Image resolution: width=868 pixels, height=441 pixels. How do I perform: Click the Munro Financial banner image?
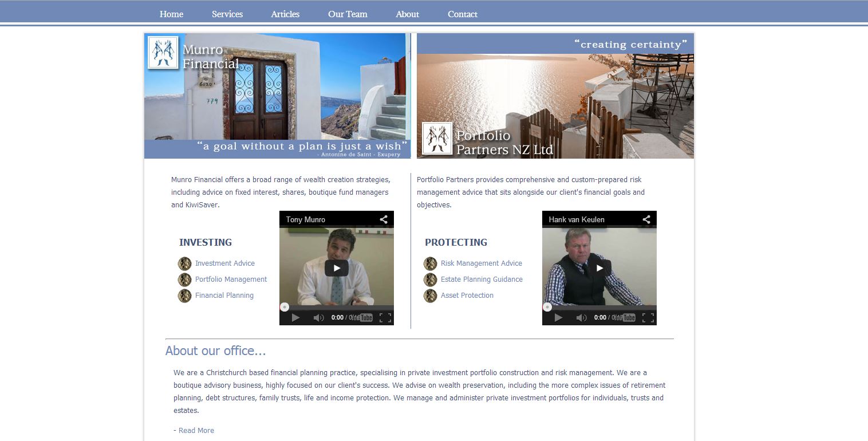[x=277, y=96]
